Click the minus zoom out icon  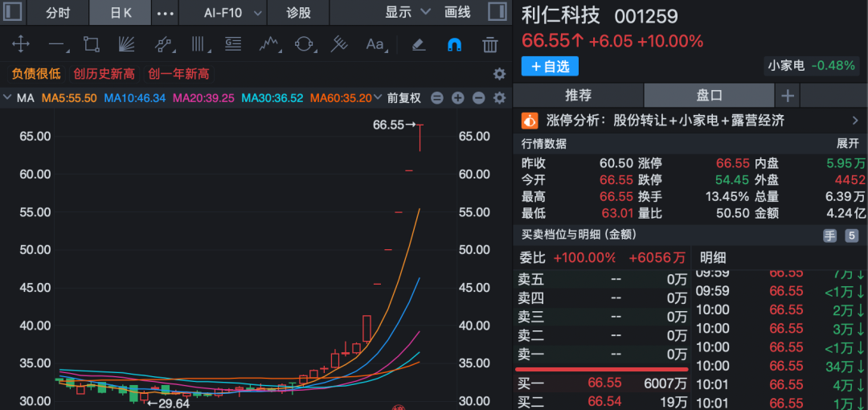[479, 99]
